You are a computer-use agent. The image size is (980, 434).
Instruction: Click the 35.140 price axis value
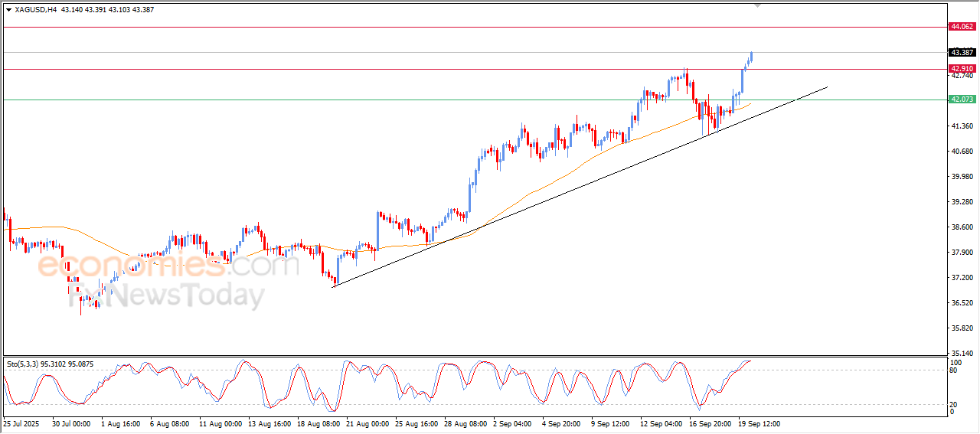pos(961,353)
